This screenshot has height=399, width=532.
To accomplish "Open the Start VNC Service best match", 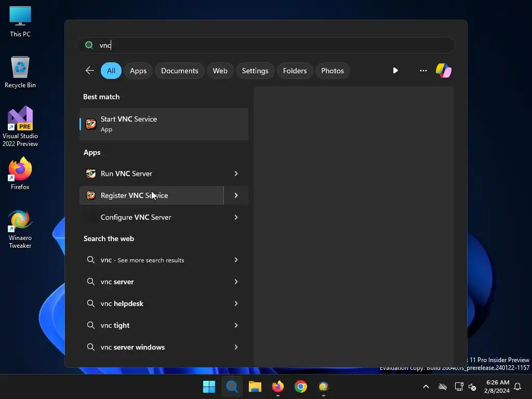I will pyautogui.click(x=164, y=124).
